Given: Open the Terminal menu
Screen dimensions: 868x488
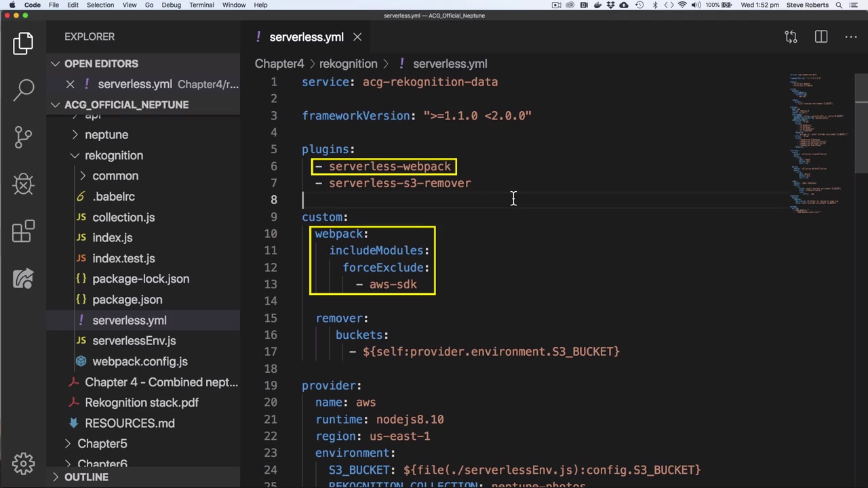Looking at the screenshot, I should pos(201,5).
